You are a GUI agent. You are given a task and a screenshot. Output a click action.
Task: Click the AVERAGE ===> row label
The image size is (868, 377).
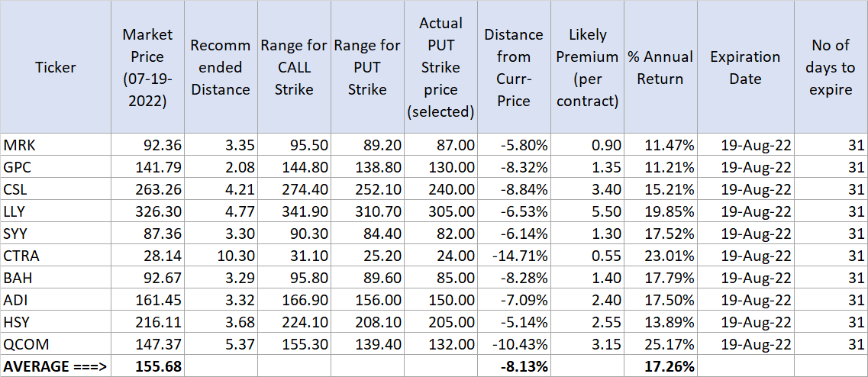coord(56,367)
